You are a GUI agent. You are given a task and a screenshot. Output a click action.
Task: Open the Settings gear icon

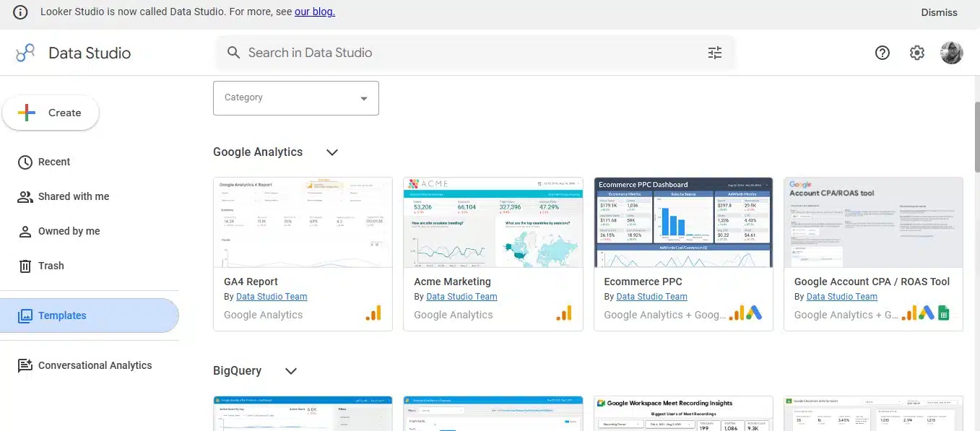tap(917, 53)
